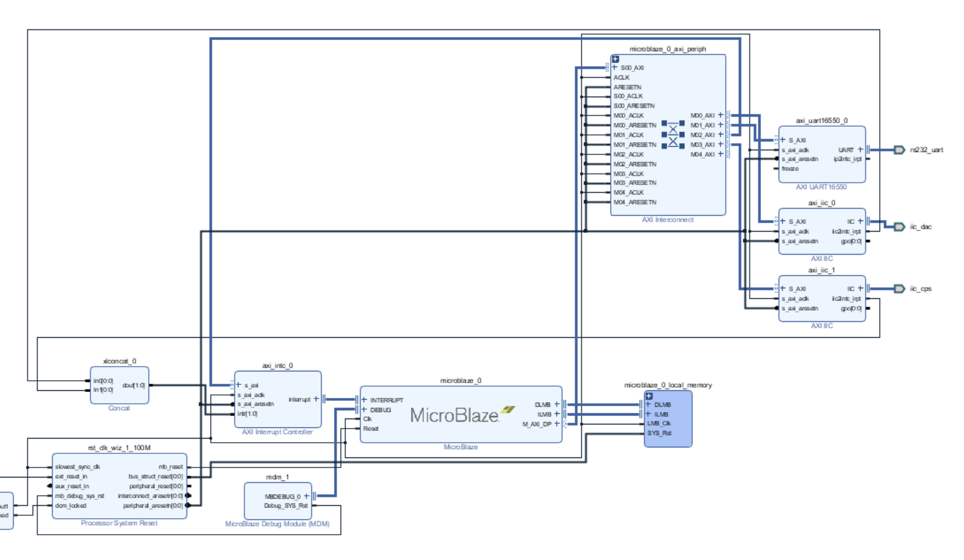Expand the DEBUG pin on microblaze_0
The height and width of the screenshot is (560, 964).
[364, 409]
